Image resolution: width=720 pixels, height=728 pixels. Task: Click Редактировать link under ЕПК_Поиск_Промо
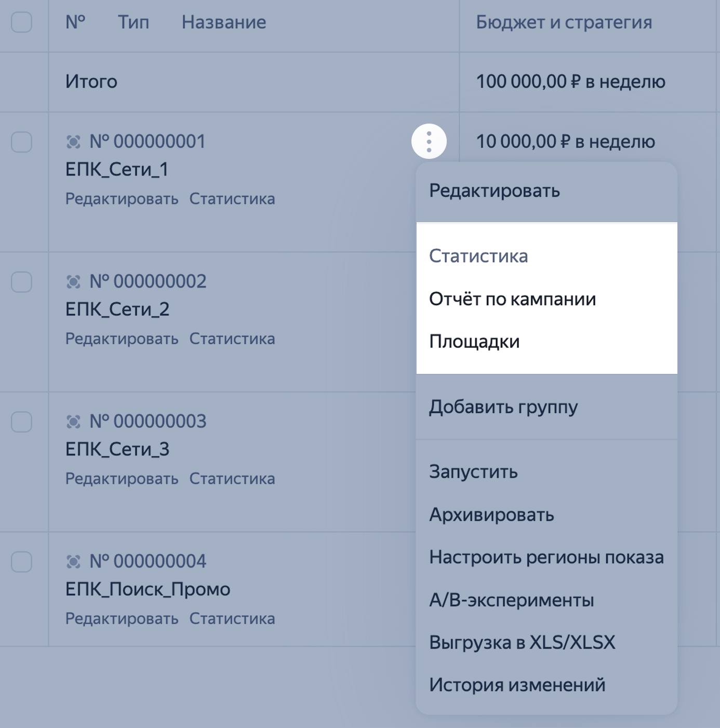[122, 618]
